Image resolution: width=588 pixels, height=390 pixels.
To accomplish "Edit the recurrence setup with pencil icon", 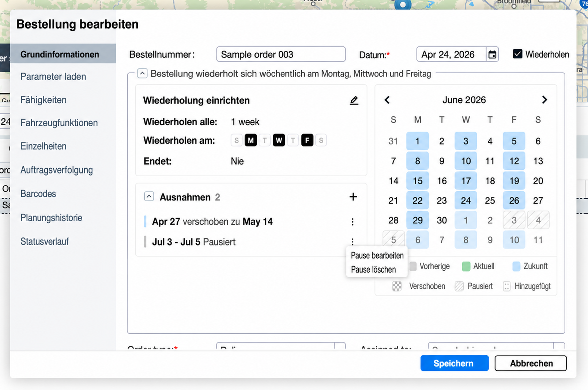I will point(354,100).
